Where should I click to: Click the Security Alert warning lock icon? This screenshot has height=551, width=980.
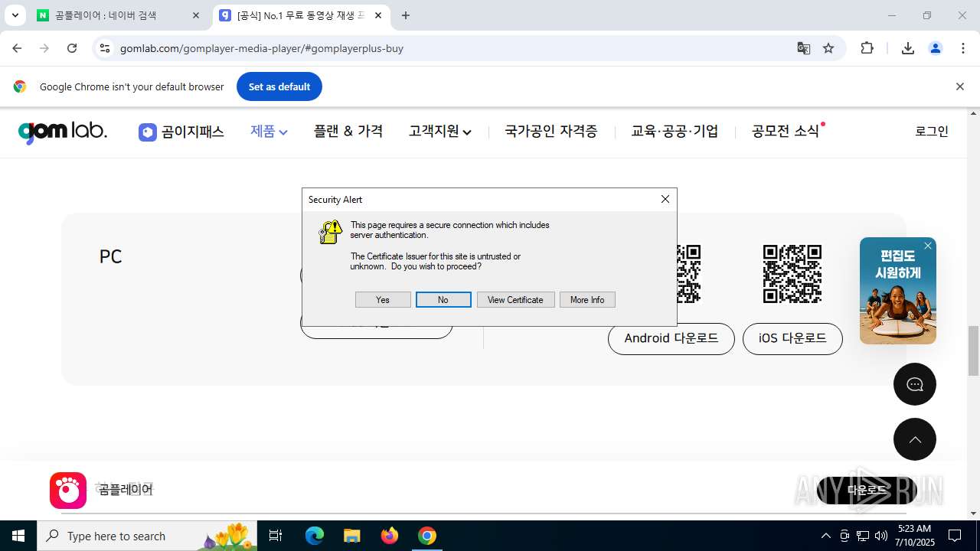330,232
